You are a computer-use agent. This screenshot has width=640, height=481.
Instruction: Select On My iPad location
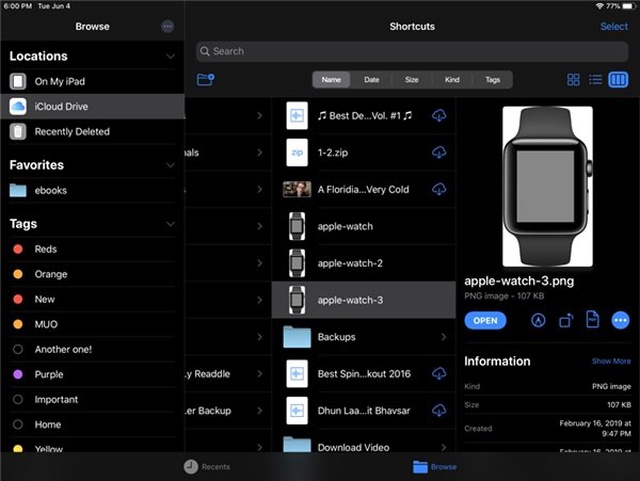[x=92, y=81]
